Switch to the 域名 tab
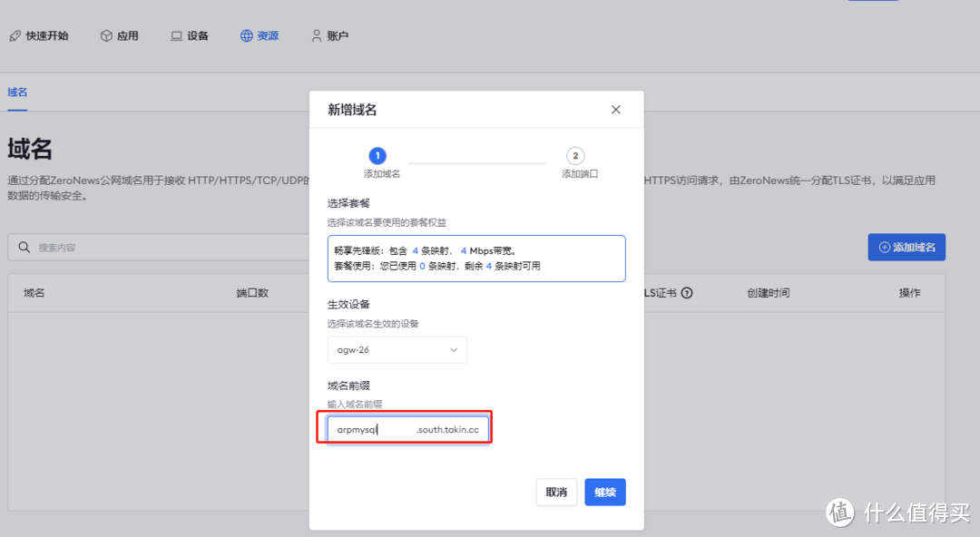Image resolution: width=980 pixels, height=537 pixels. click(16, 93)
